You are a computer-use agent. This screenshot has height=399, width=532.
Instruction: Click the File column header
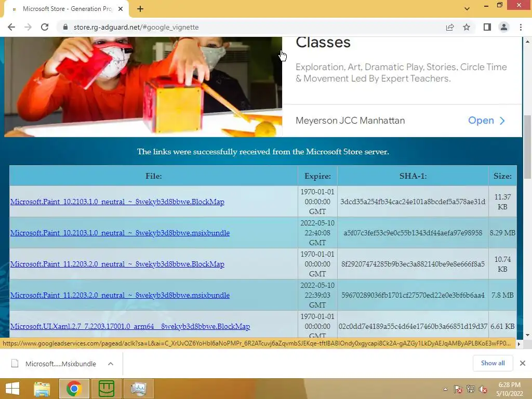pyautogui.click(x=154, y=176)
